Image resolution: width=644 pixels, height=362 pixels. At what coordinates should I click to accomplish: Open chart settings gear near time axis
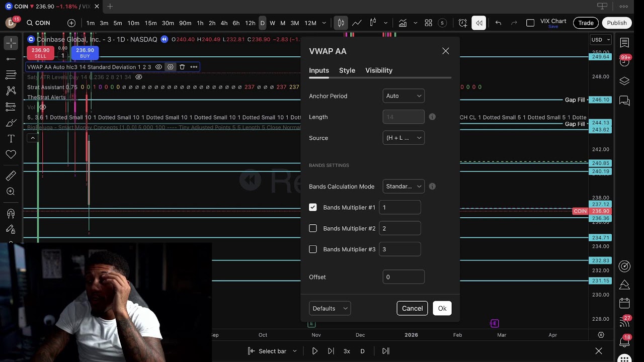pyautogui.click(x=601, y=335)
